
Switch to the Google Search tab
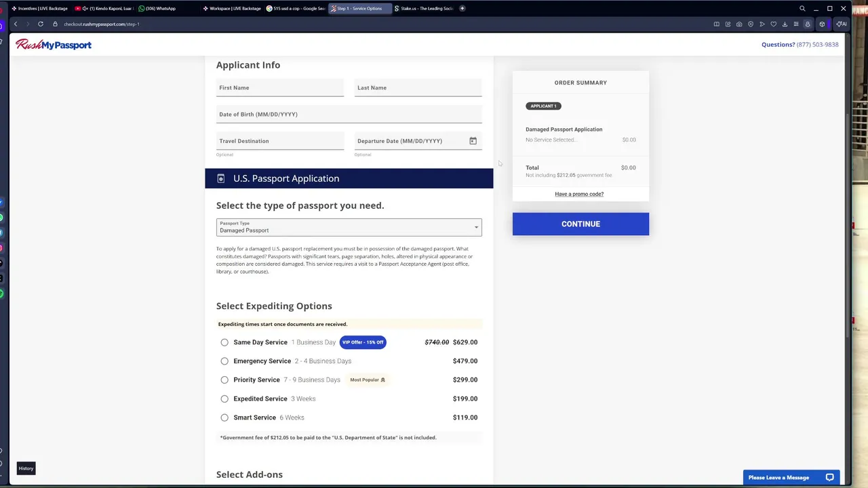pos(296,9)
